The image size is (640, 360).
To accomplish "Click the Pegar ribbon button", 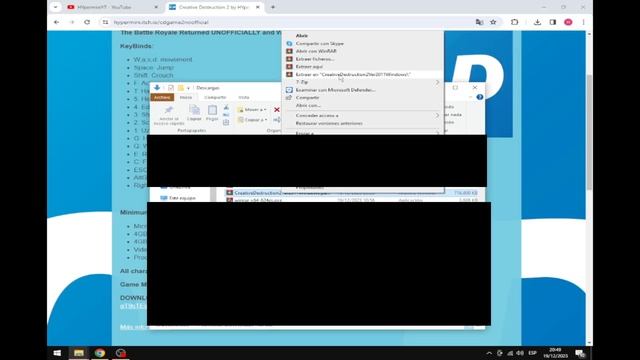I will pos(212,113).
